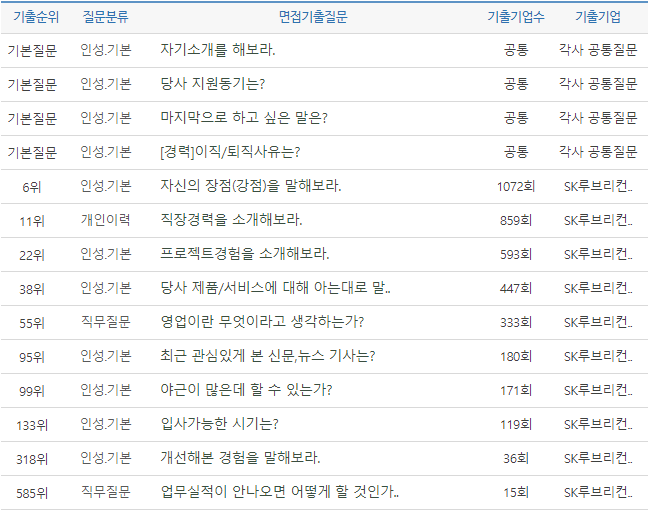This screenshot has width=648, height=512.
Task: Click 개인이력 category in the 11위 row
Action: click(x=105, y=220)
